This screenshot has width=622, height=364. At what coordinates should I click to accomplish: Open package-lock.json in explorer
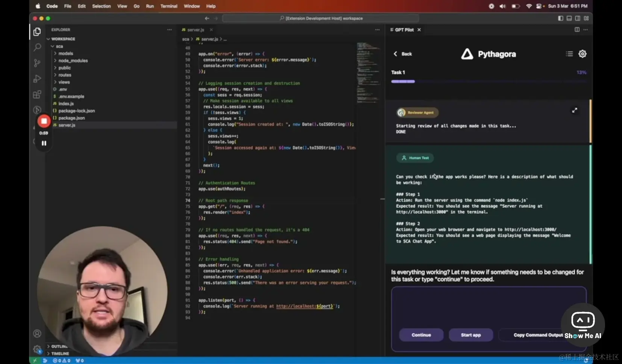[x=76, y=111]
